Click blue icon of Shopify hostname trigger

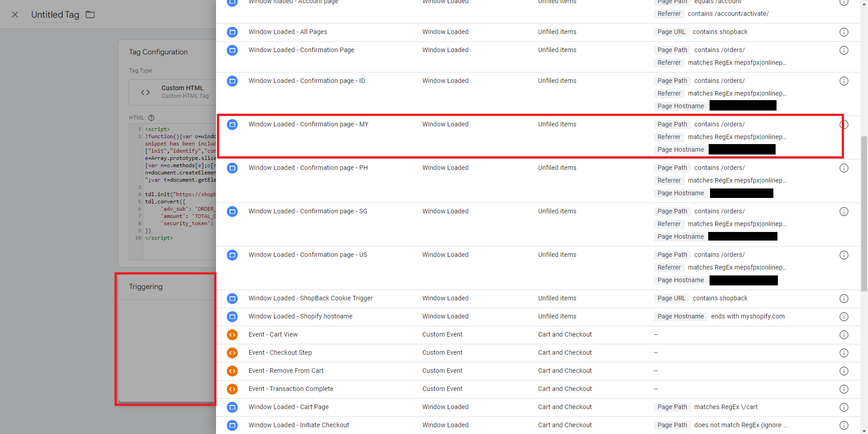232,317
